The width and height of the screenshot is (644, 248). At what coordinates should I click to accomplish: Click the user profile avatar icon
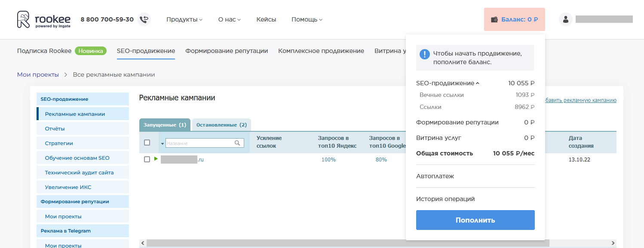pyautogui.click(x=565, y=19)
